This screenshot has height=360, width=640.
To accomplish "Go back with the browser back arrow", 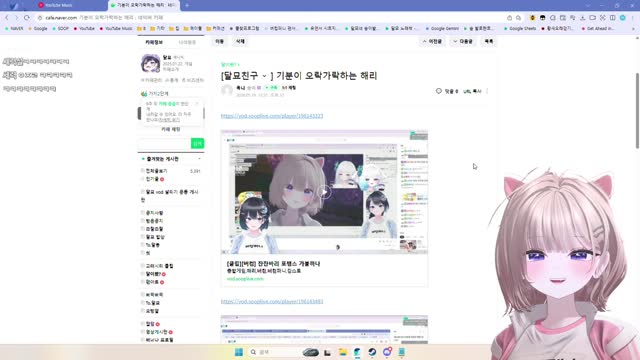I will click(7, 18).
